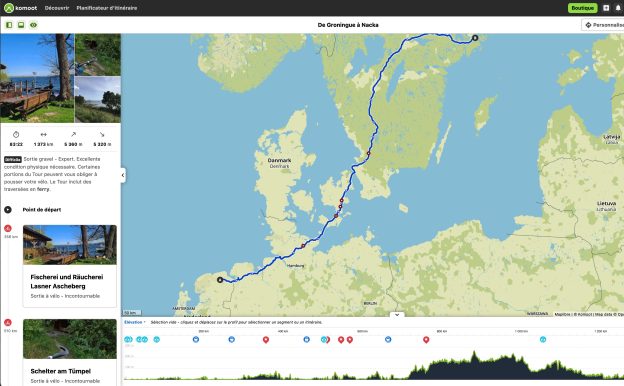Open the Élévation dropdown
The width and height of the screenshot is (624, 386).
tap(135, 322)
